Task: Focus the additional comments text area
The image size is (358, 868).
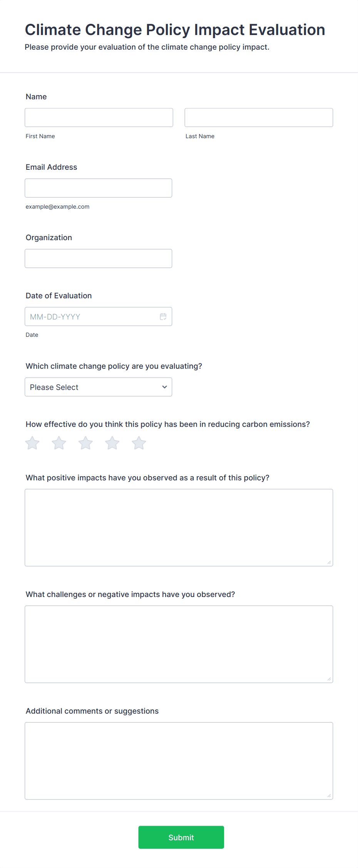Action: point(179,761)
